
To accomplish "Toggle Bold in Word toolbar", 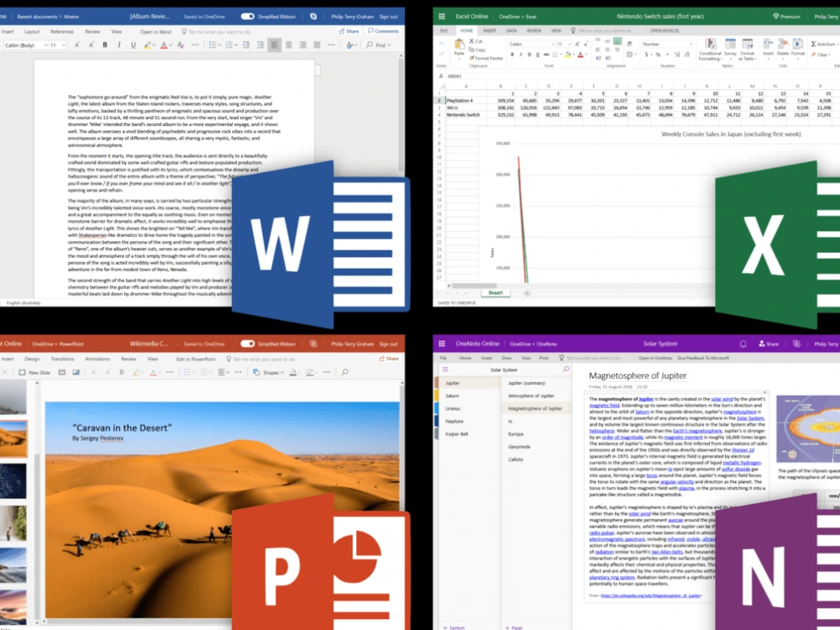I will coord(105,45).
